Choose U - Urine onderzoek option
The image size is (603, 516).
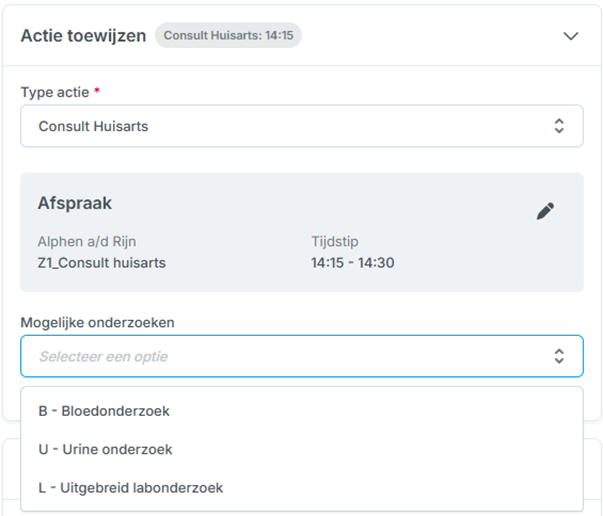(105, 450)
